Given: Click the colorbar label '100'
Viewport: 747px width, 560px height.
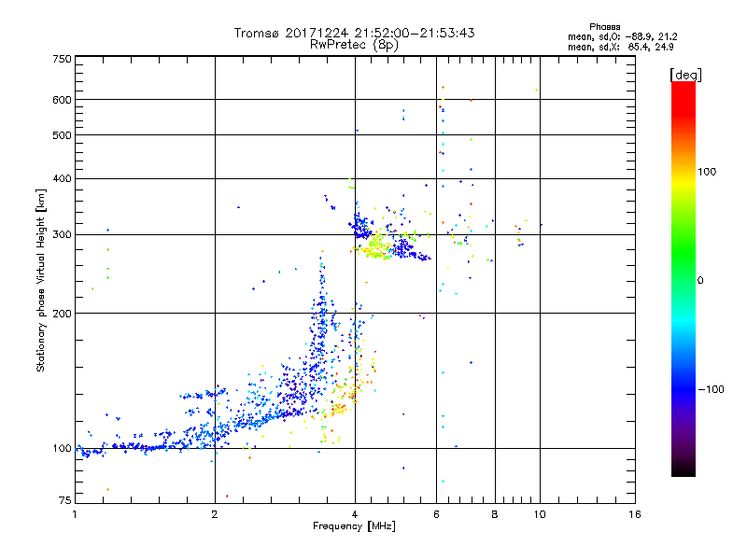Looking at the screenshot, I should coord(707,172).
